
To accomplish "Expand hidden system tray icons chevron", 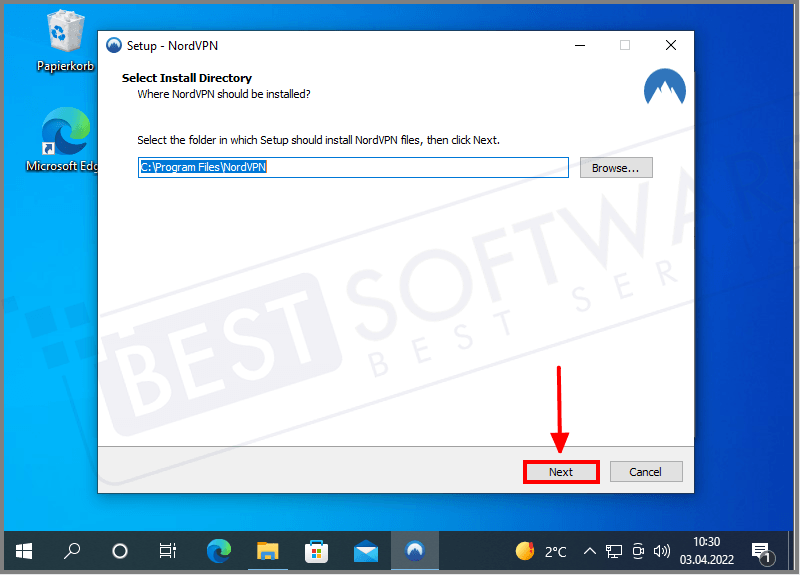I will coord(589,551).
